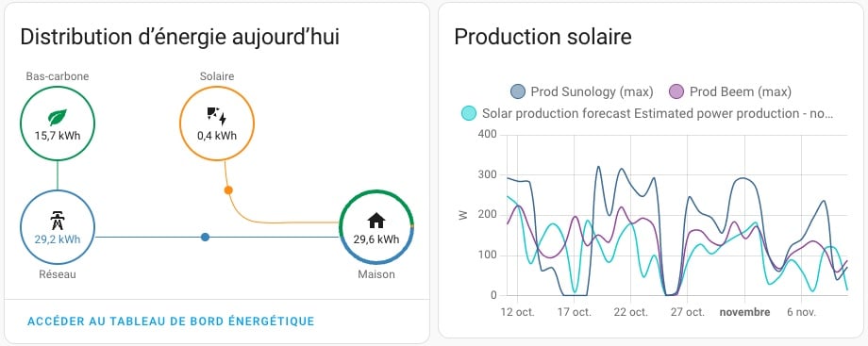This screenshot has width=868, height=346.
Task: Click the solar panel icon
Action: tap(216, 116)
